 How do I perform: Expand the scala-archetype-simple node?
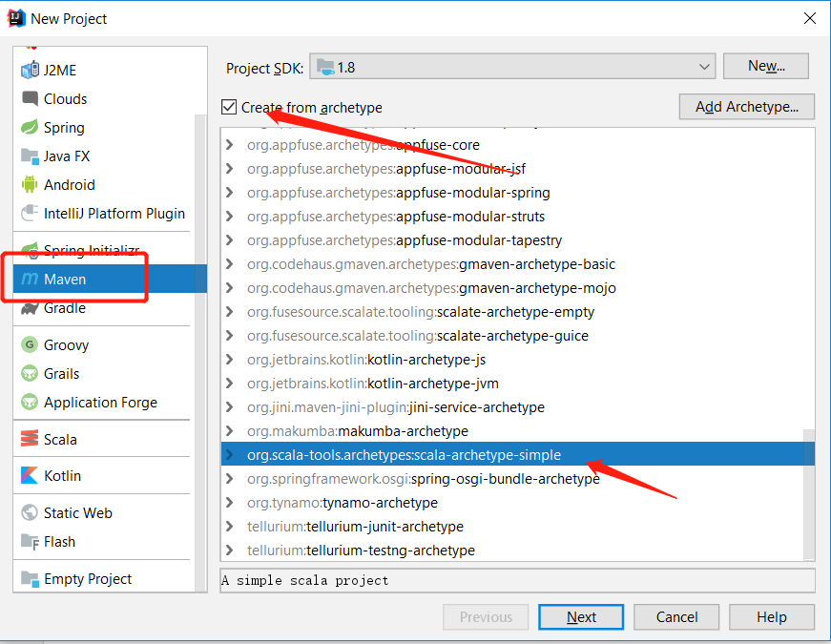click(230, 455)
